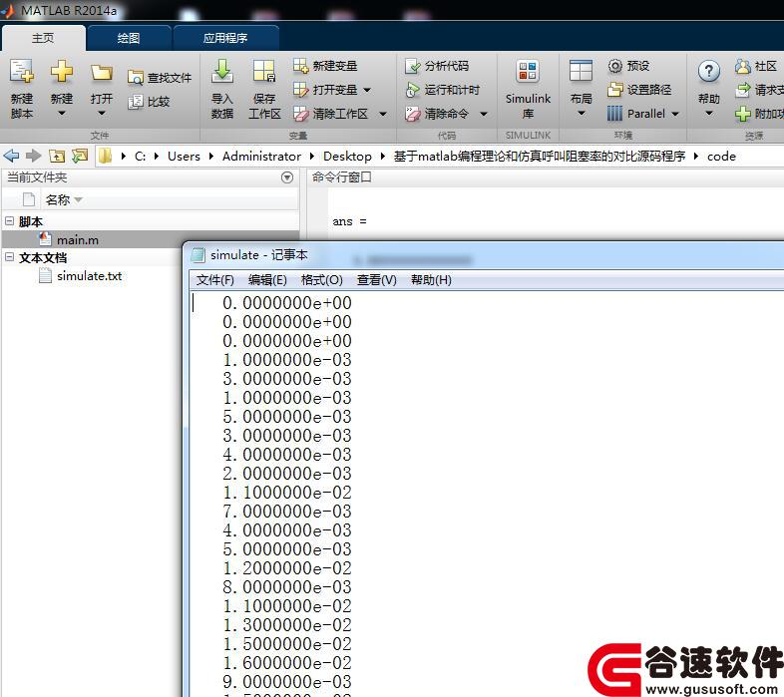Viewport: 784px width, 697px height.
Task: Open 格式(O) menu in Notepad
Action: pyautogui.click(x=322, y=280)
